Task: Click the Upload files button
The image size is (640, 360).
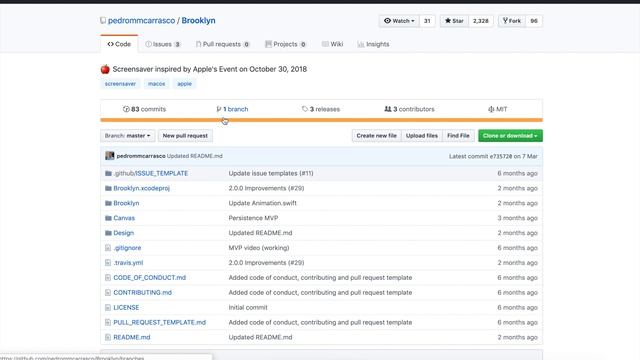Action: point(422,136)
